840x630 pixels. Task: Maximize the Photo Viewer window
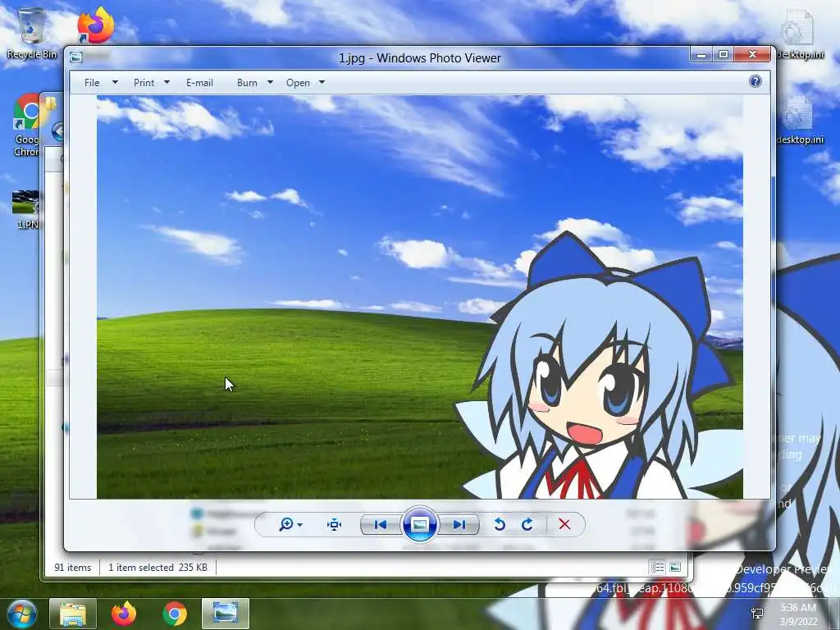tap(724, 54)
